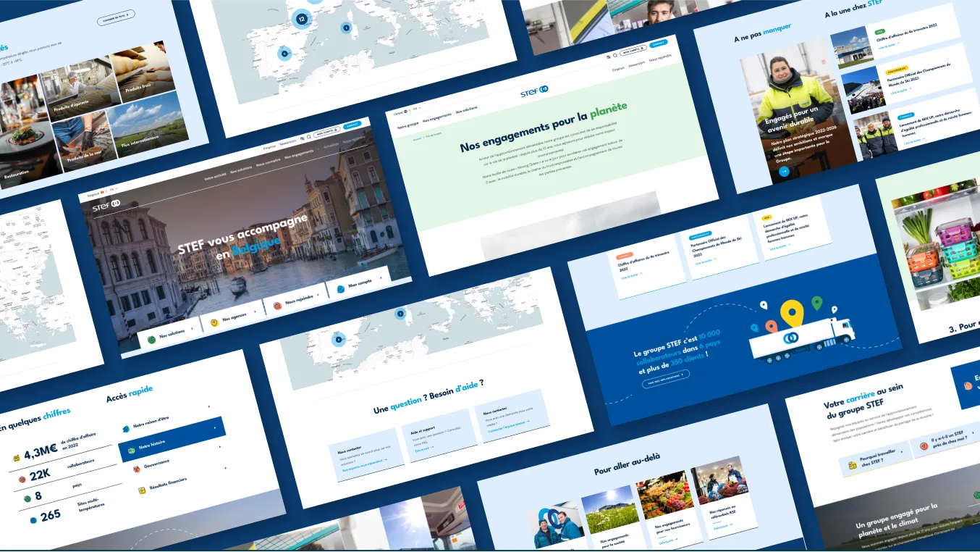This screenshot has width=980, height=552.
Task: Open the Pourquoi travailler chez STEF card
Action: coord(875,459)
